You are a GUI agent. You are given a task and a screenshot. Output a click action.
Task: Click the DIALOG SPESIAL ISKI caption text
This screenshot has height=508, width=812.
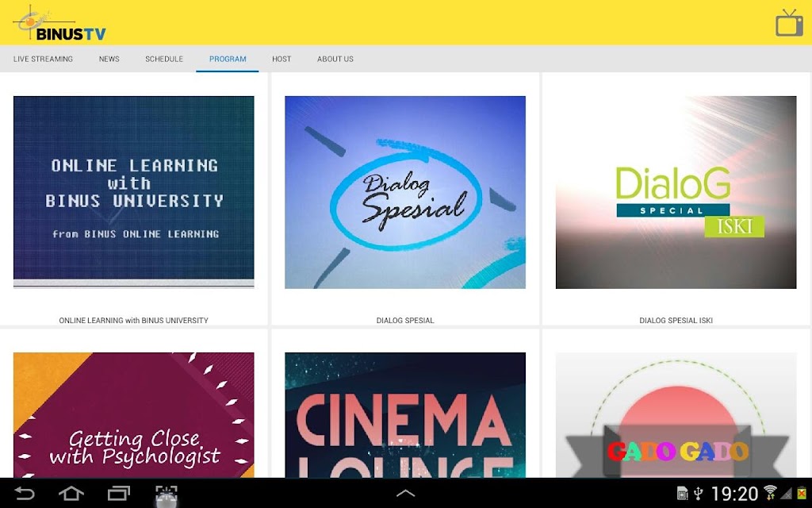click(x=676, y=321)
